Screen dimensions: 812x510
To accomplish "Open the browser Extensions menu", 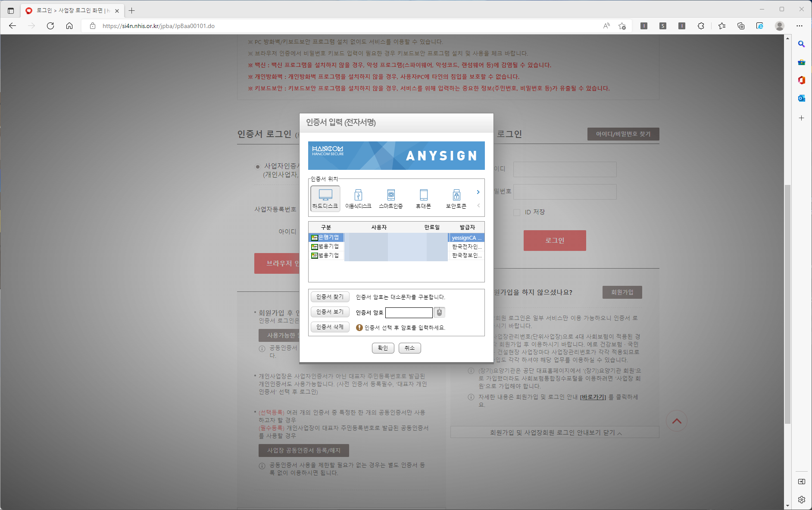I will coord(701,26).
